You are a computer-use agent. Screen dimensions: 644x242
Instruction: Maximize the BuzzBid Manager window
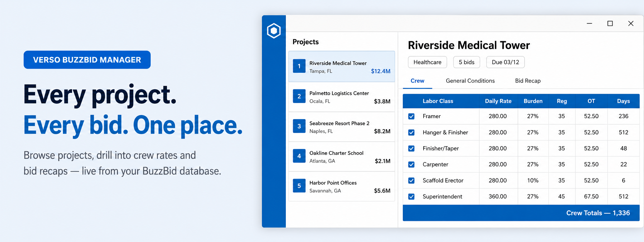click(610, 23)
